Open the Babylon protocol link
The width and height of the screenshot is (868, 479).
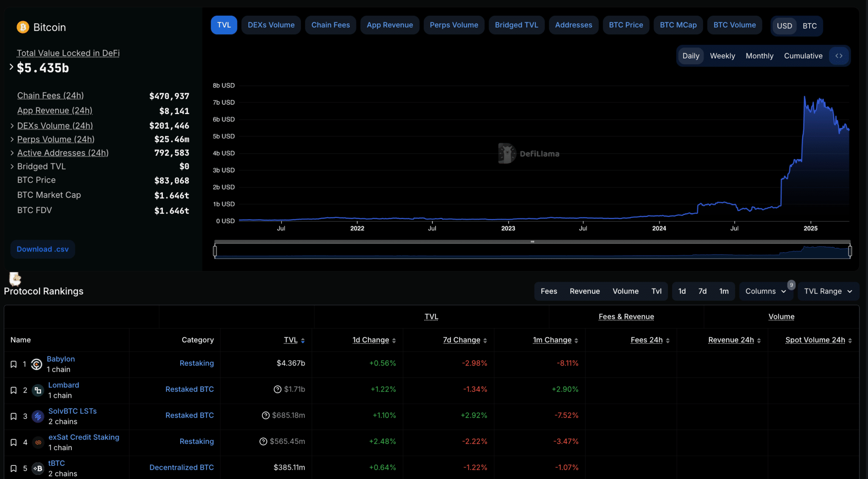point(61,359)
